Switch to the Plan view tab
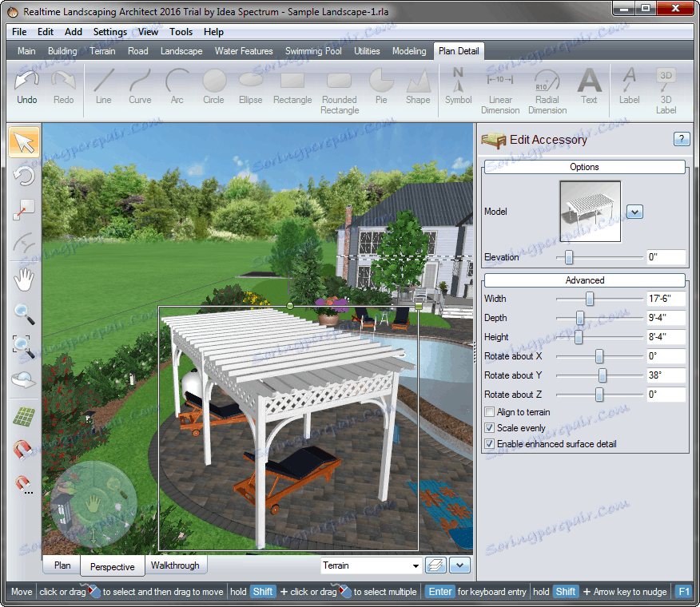Screen dimensions: 700x607 click(62, 565)
